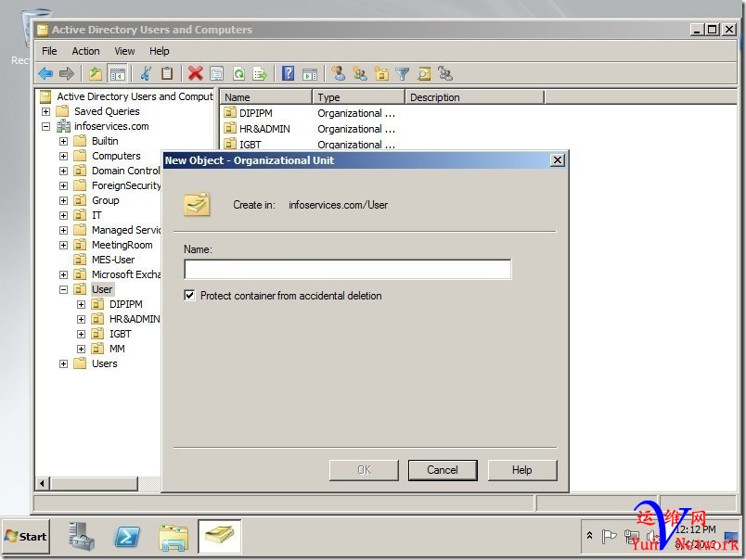Open Properties from the toolbar icon

point(217,73)
